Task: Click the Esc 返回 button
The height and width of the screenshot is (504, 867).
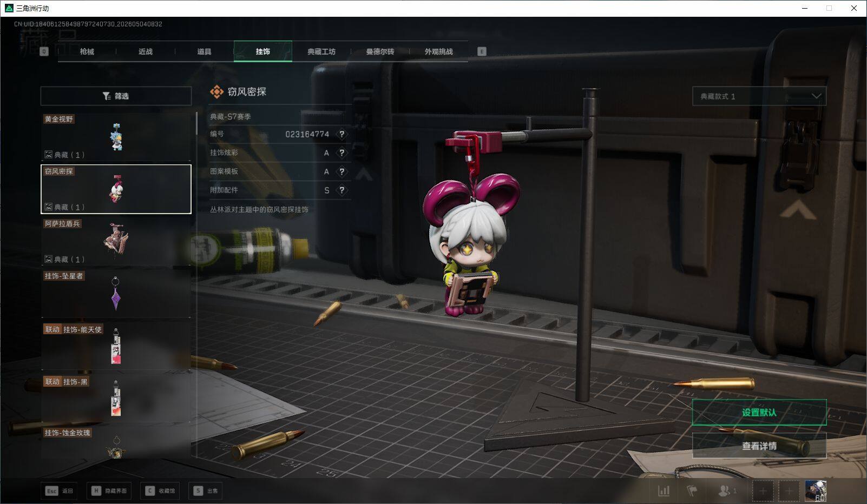Action: tap(60, 491)
